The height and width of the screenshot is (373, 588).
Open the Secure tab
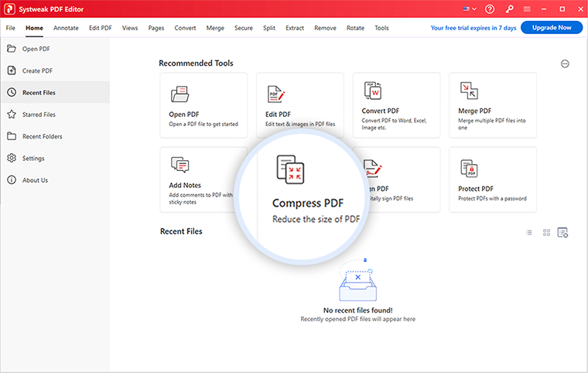[x=244, y=28]
